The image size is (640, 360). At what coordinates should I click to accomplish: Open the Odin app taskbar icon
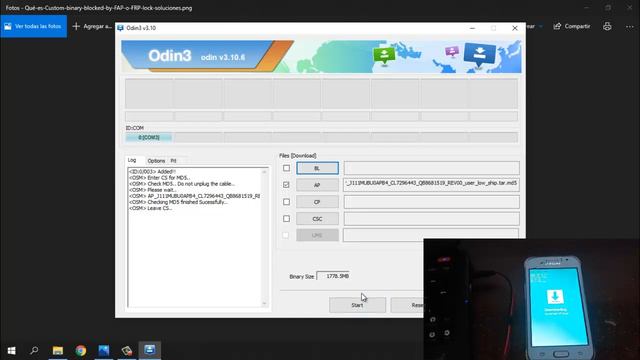coord(149,350)
